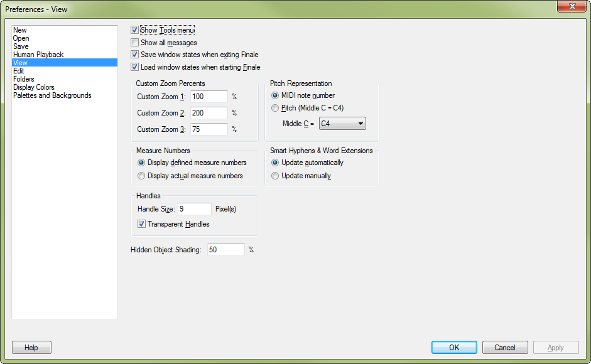Uncheck "Show Tools menu"
Viewport: 591px width, 364px height.
[x=134, y=29]
